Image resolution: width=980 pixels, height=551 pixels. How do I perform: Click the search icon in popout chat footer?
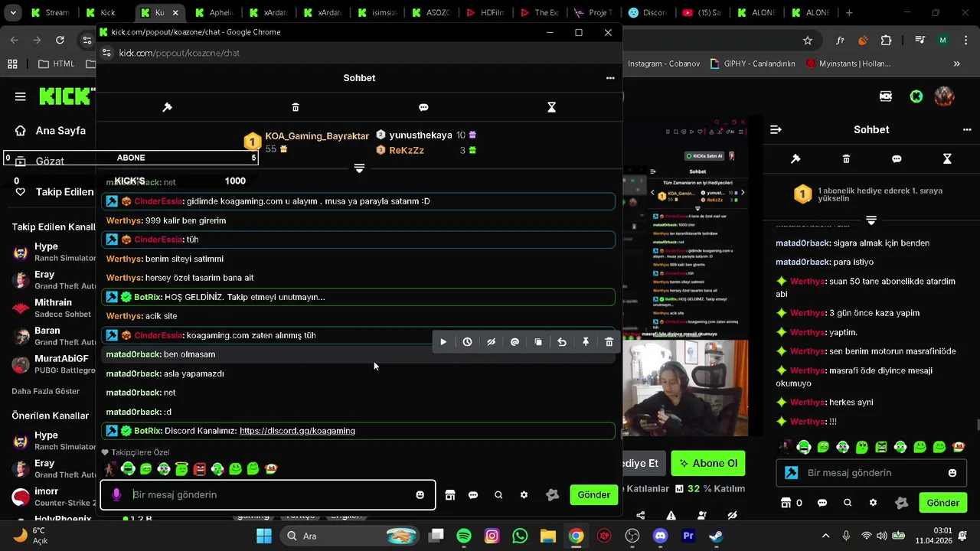[x=498, y=495]
